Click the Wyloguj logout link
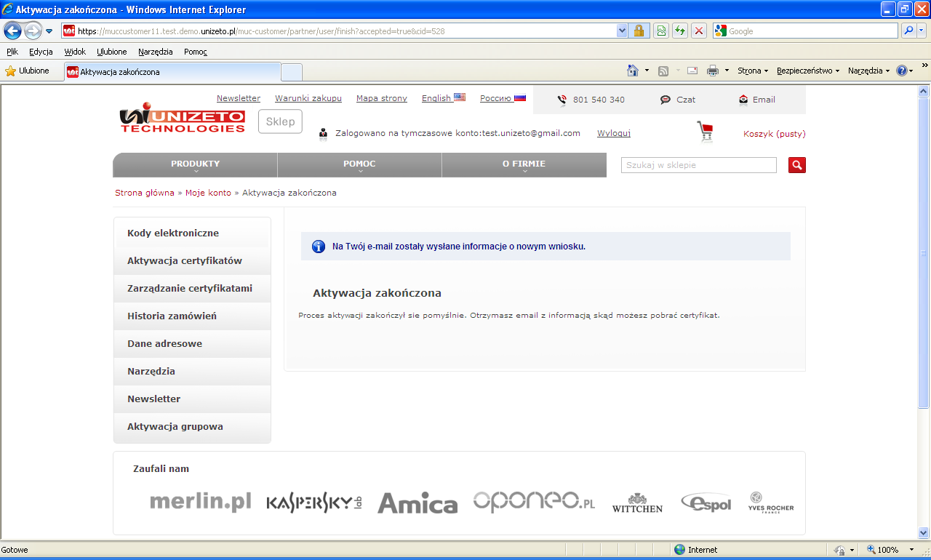This screenshot has width=931, height=560. (614, 133)
